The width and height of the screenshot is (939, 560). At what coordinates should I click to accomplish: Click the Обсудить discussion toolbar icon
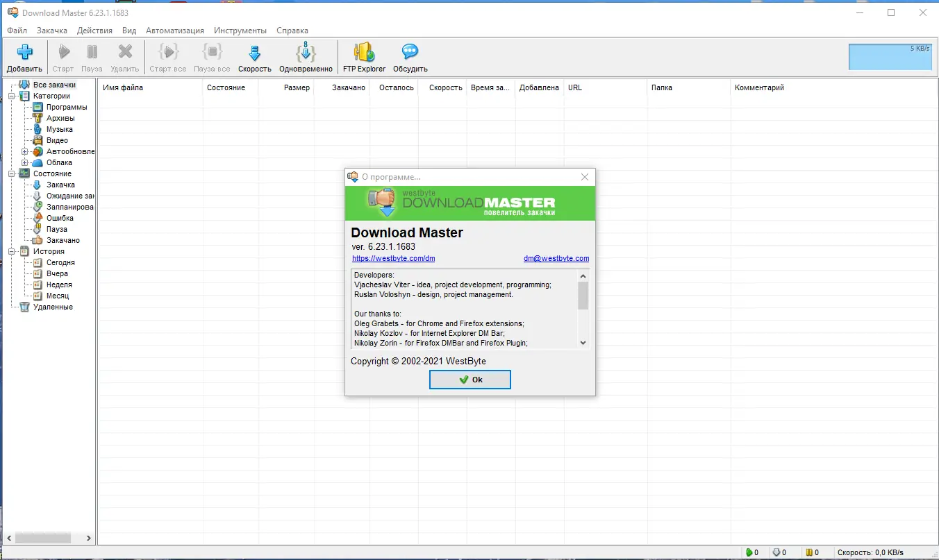click(410, 52)
